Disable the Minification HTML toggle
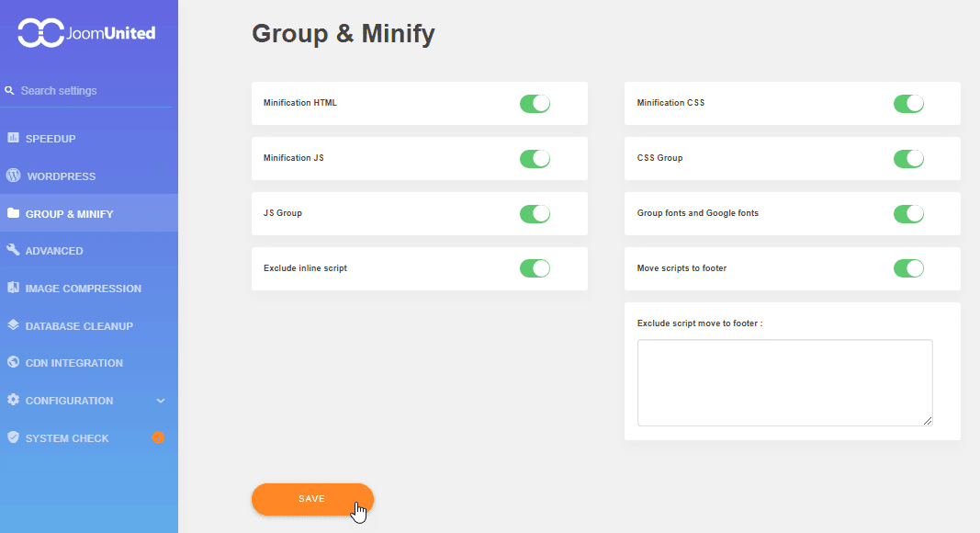 point(535,103)
